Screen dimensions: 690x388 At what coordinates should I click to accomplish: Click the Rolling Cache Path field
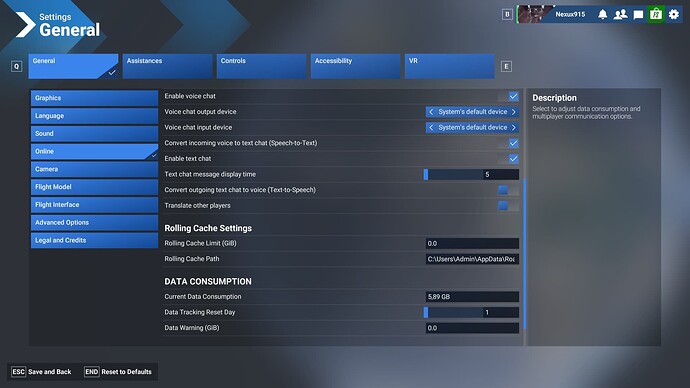pyautogui.click(x=472, y=259)
